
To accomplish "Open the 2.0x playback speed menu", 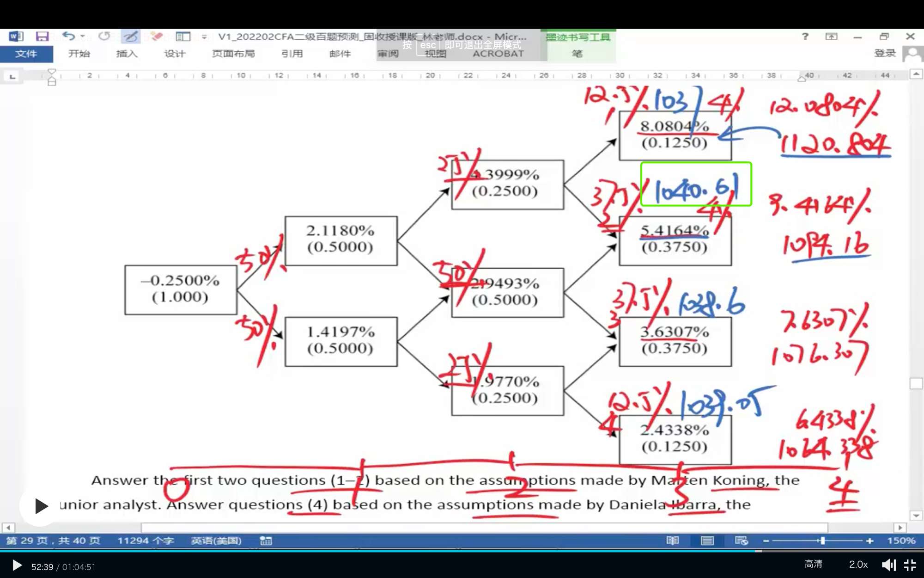I will [858, 565].
